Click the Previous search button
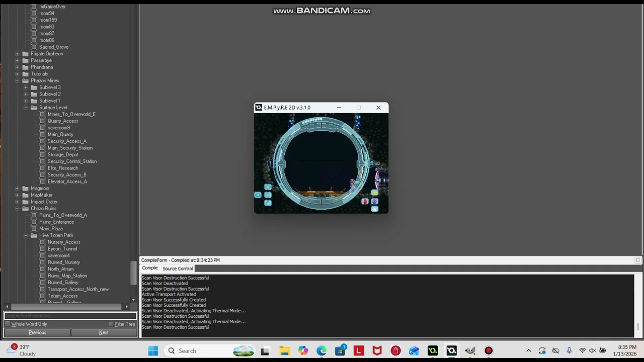 click(37, 332)
